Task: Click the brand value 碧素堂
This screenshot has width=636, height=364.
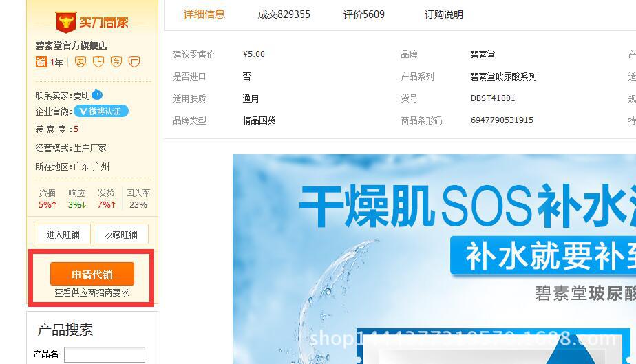Action: 483,55
